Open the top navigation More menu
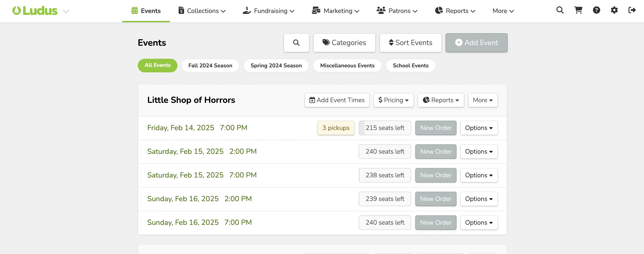 coord(503,11)
